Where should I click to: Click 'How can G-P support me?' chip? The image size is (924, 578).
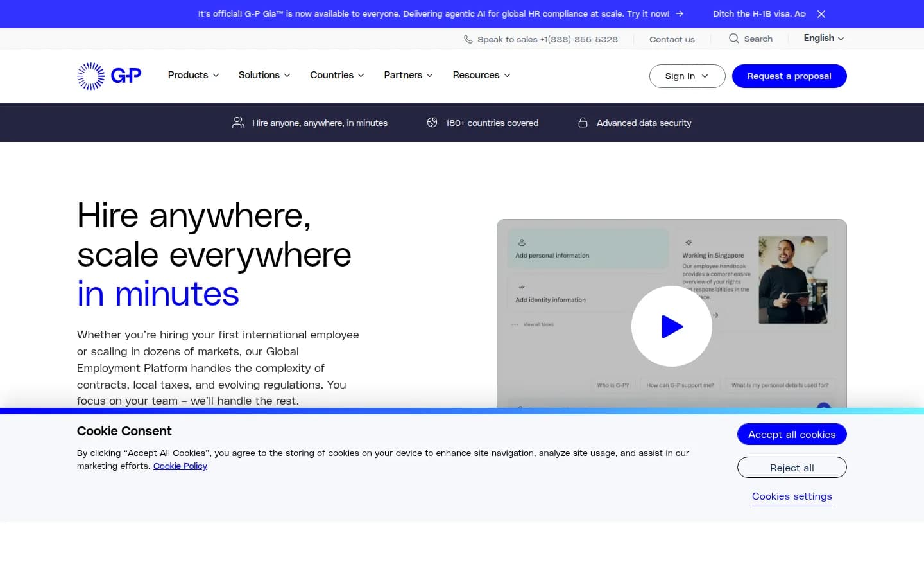pyautogui.click(x=680, y=385)
